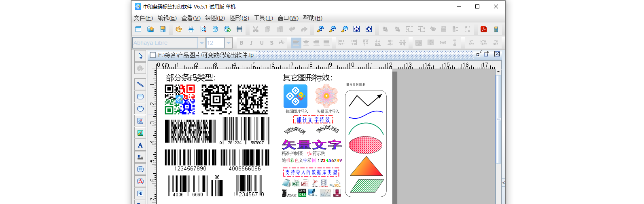The height and width of the screenshot is (204, 644).
Task: Select the orange triangle shape
Action: point(366,166)
